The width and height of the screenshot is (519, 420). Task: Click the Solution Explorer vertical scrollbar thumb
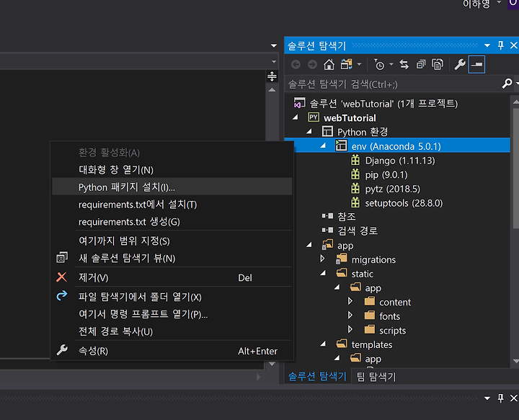click(515, 168)
